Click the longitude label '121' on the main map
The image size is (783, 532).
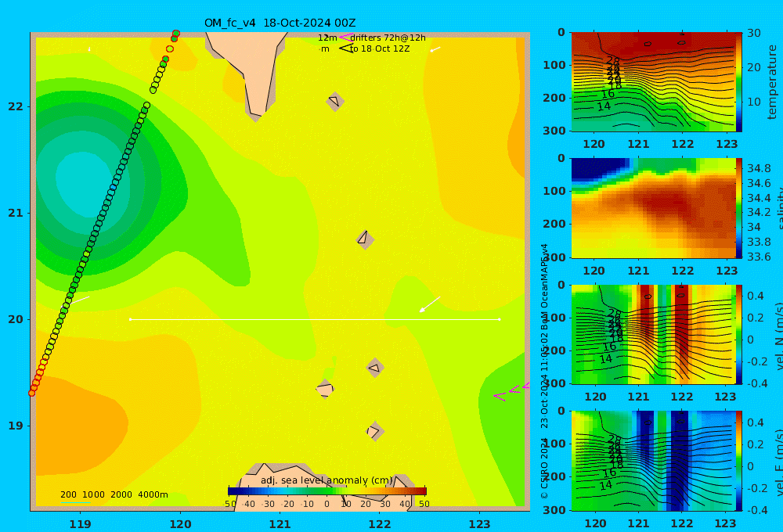tap(280, 524)
